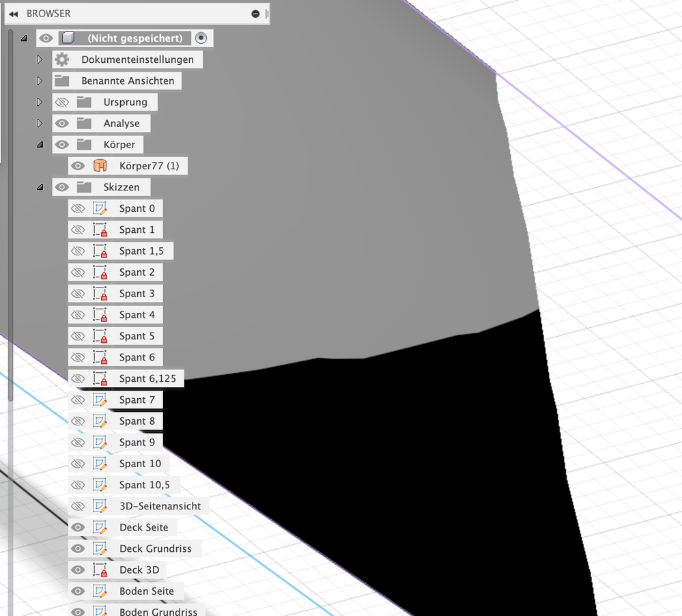Select the Spant 1,5 sketch label
The image size is (682, 616).
[141, 251]
